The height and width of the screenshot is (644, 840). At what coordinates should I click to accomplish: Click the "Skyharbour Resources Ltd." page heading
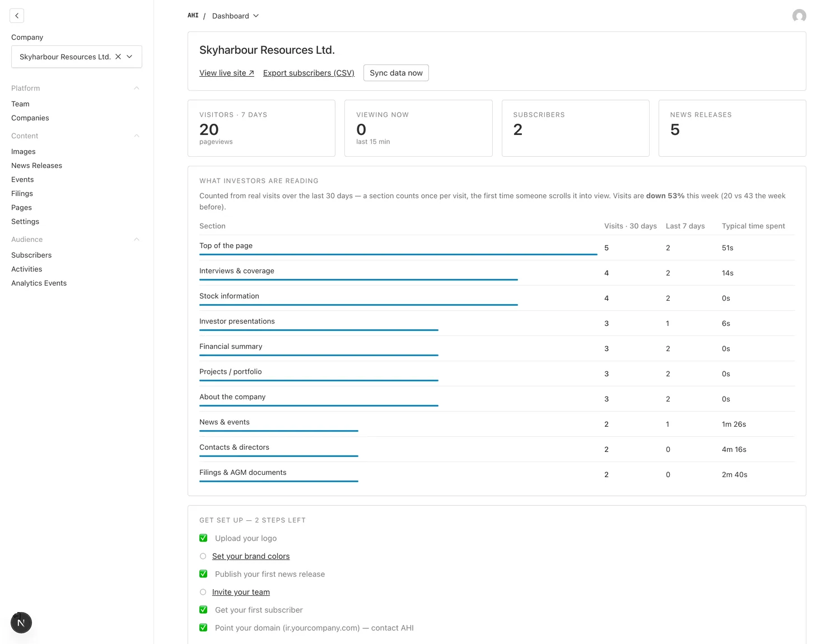pos(267,50)
